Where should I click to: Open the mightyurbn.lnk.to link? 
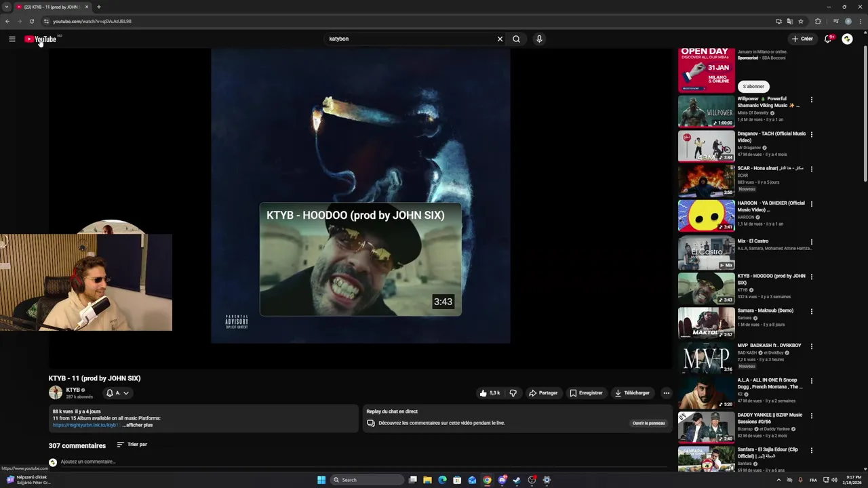click(x=85, y=425)
